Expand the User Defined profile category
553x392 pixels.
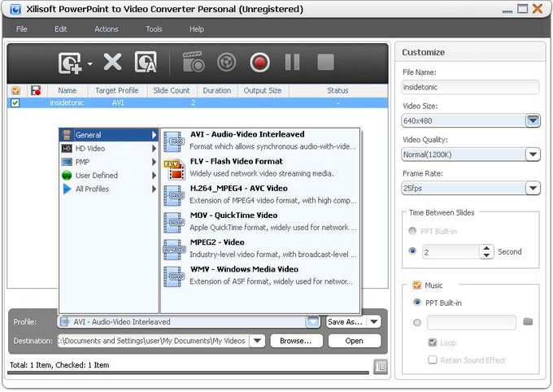[x=109, y=176]
